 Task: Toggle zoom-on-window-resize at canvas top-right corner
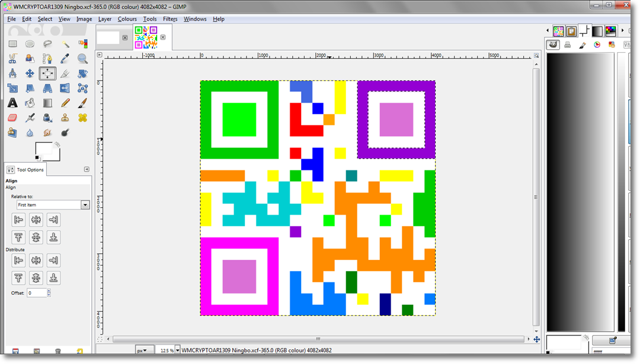pyautogui.click(x=536, y=56)
